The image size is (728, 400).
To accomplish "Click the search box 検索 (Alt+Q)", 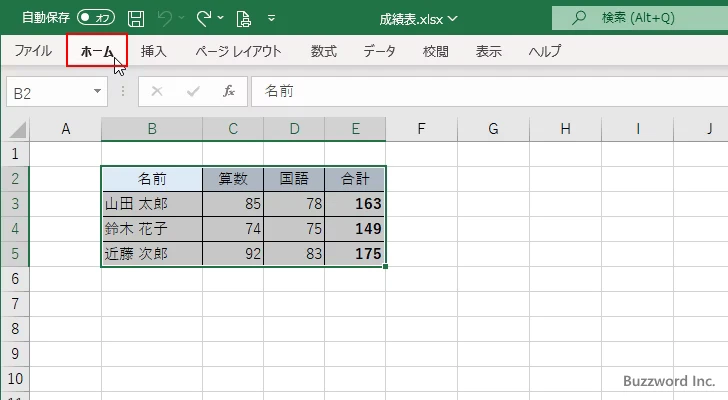I will [x=640, y=18].
